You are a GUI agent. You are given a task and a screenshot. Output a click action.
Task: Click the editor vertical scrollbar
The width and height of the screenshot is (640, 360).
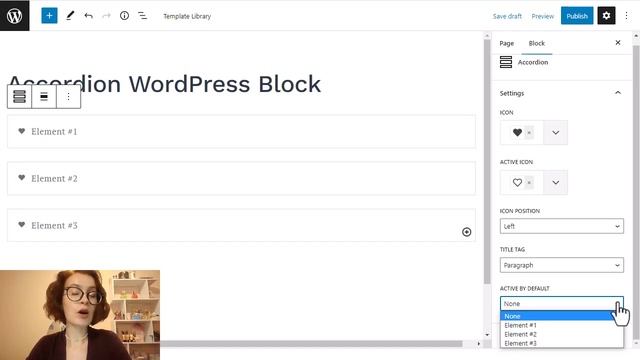click(487, 162)
